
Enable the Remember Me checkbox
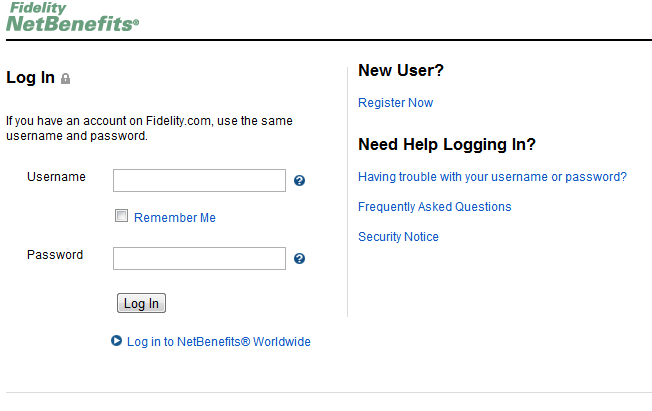121,215
